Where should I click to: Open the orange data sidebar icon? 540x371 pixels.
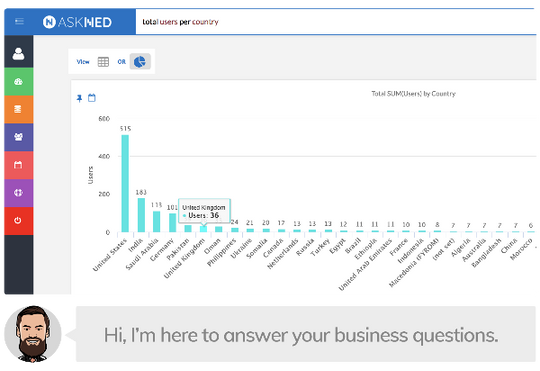[x=19, y=109]
